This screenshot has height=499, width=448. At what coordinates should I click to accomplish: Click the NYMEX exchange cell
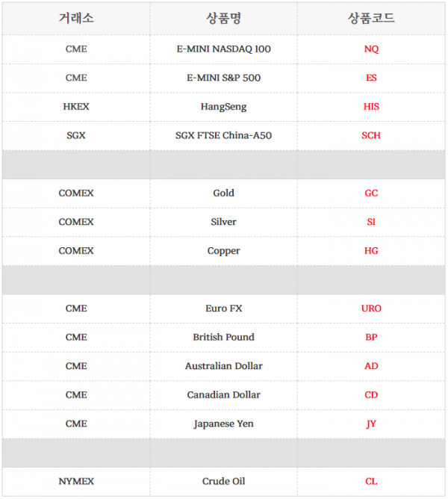click(x=76, y=482)
